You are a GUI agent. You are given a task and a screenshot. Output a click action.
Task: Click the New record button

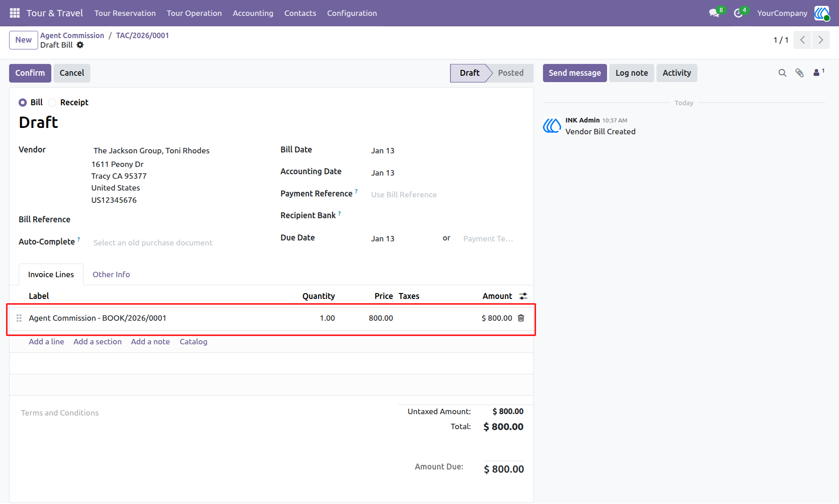coord(24,40)
